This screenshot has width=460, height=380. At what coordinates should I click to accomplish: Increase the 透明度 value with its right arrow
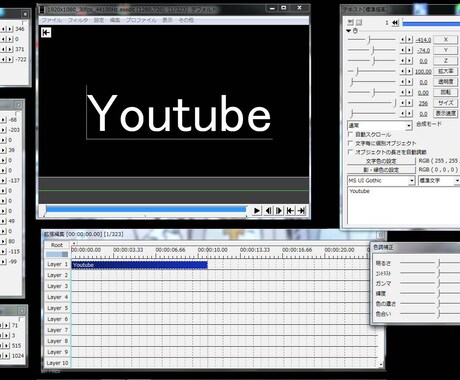coord(410,82)
